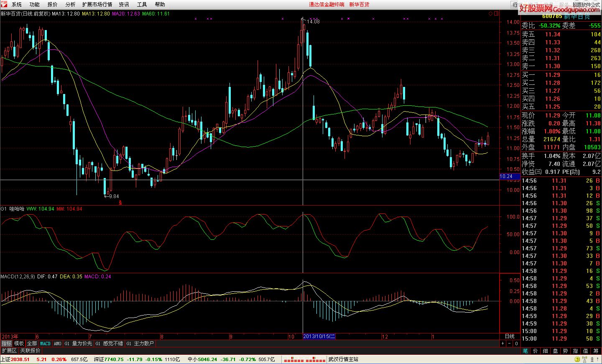Choose the 全部 indicator filter

pyautogui.click(x=32, y=344)
